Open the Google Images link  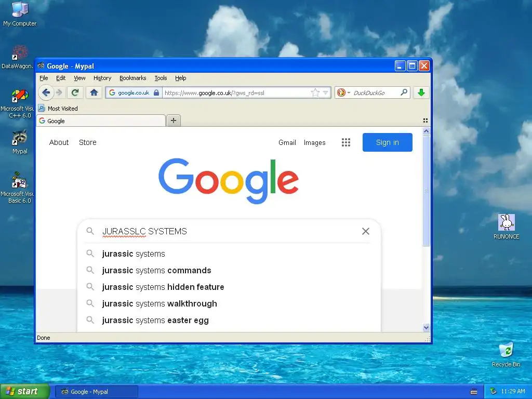(x=314, y=142)
